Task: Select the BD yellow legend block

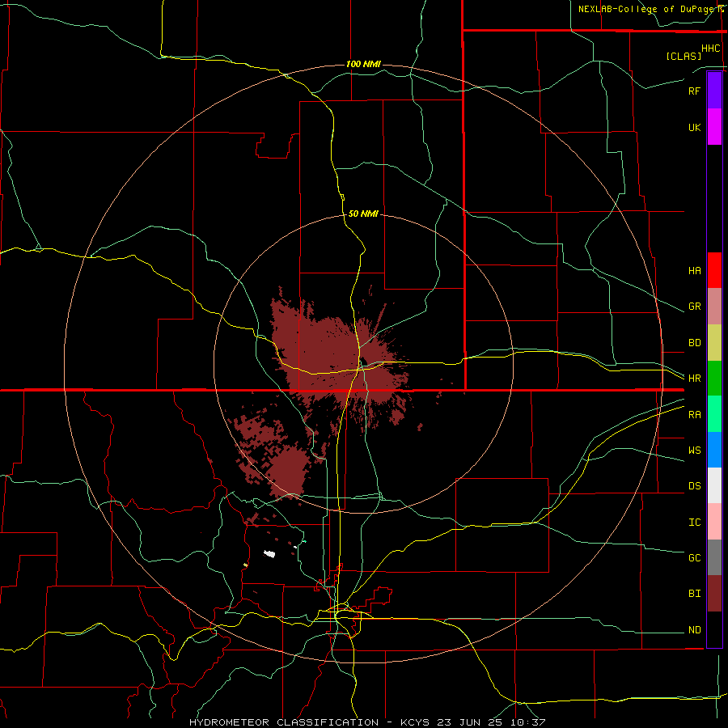Action: (714, 343)
